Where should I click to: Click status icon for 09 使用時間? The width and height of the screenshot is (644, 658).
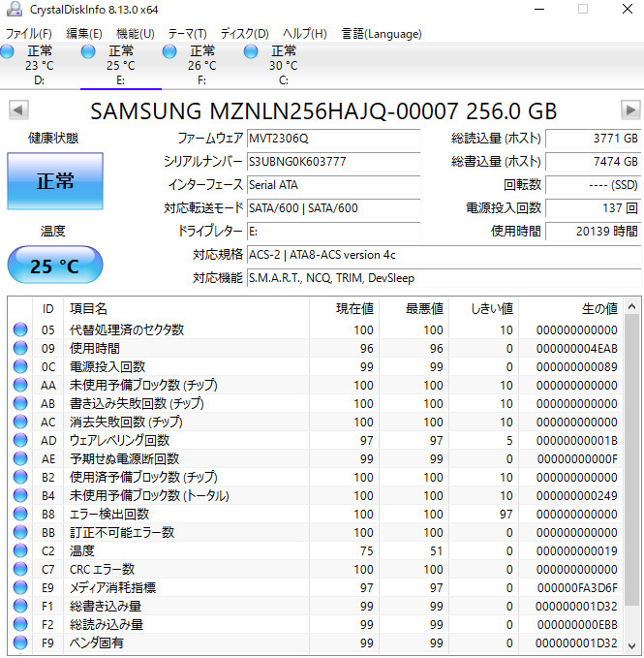pyautogui.click(x=20, y=348)
